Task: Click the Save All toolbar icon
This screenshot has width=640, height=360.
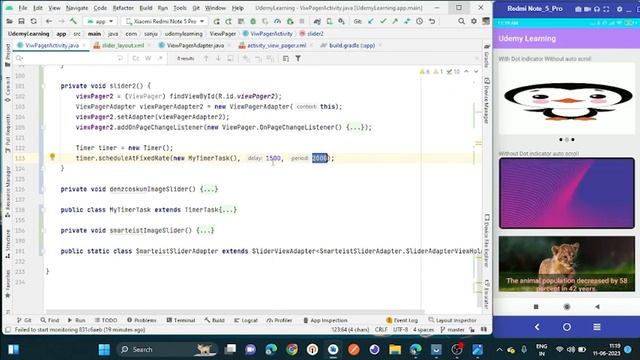Action: (21, 21)
